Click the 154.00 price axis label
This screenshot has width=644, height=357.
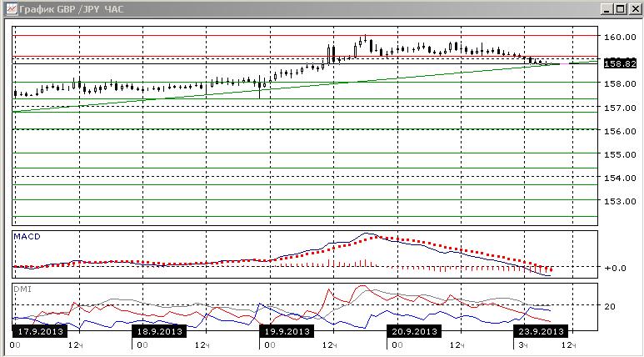(x=620, y=178)
